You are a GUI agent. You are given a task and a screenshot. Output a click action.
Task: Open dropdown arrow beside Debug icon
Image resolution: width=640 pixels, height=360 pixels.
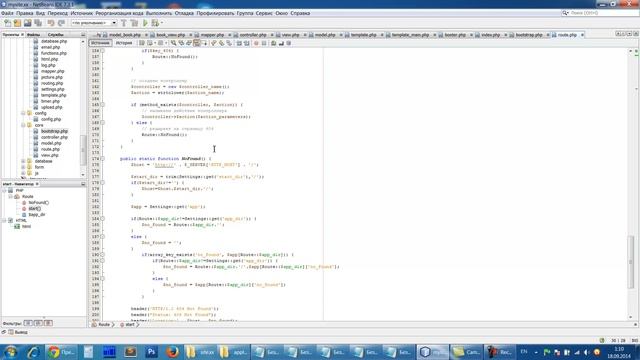162,23
